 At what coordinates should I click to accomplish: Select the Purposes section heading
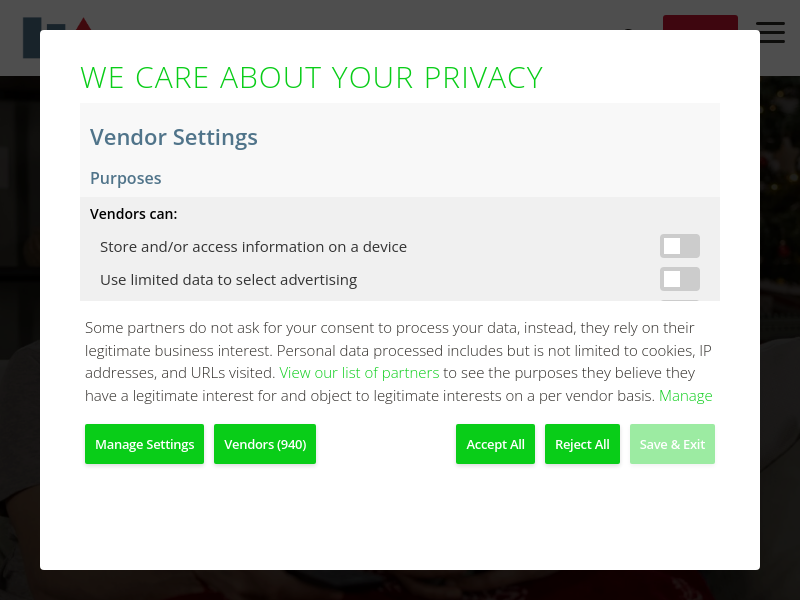(126, 179)
